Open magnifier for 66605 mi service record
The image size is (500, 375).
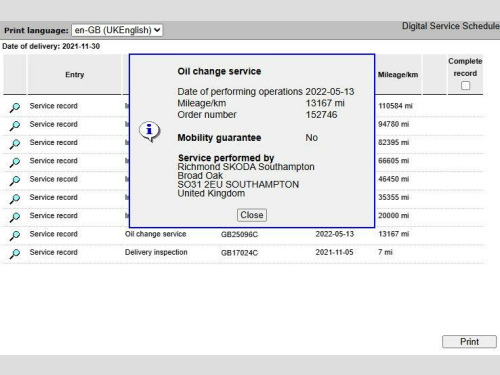point(15,162)
